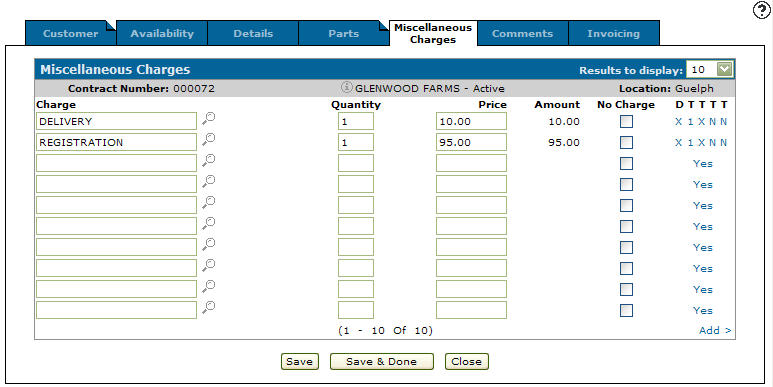Switch to the Availability tab
The height and width of the screenshot is (387, 773).
click(x=162, y=34)
